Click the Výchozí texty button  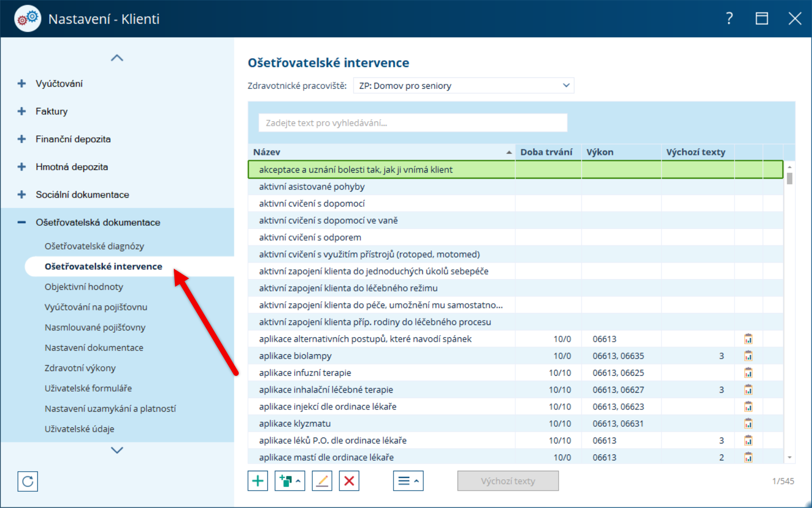click(x=508, y=480)
